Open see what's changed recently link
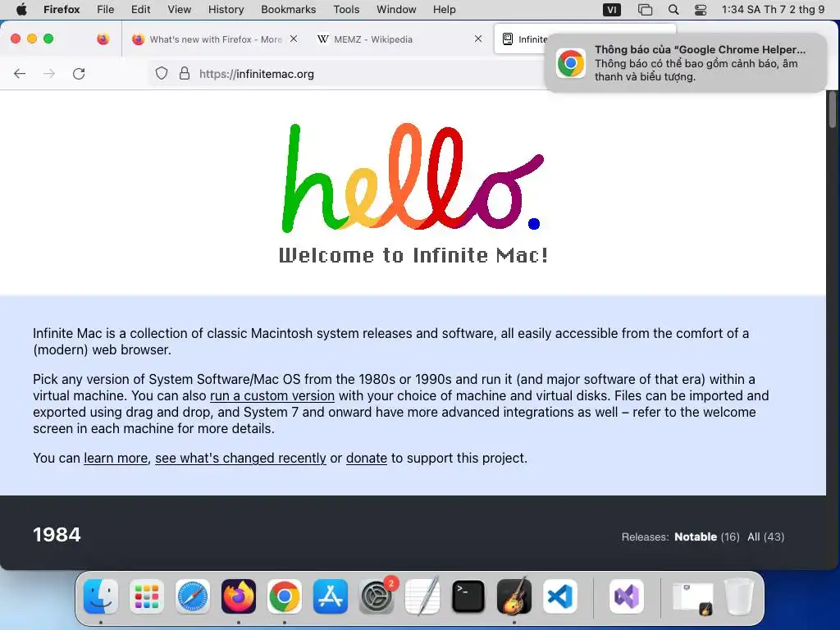Image resolution: width=840 pixels, height=630 pixels. coord(240,458)
